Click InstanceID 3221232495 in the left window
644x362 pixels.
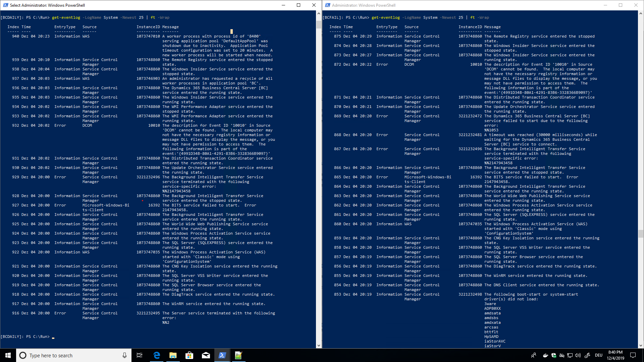148,313
